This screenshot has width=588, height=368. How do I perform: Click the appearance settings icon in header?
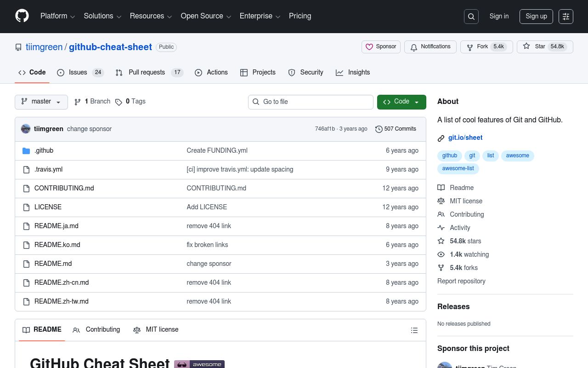tap(566, 17)
